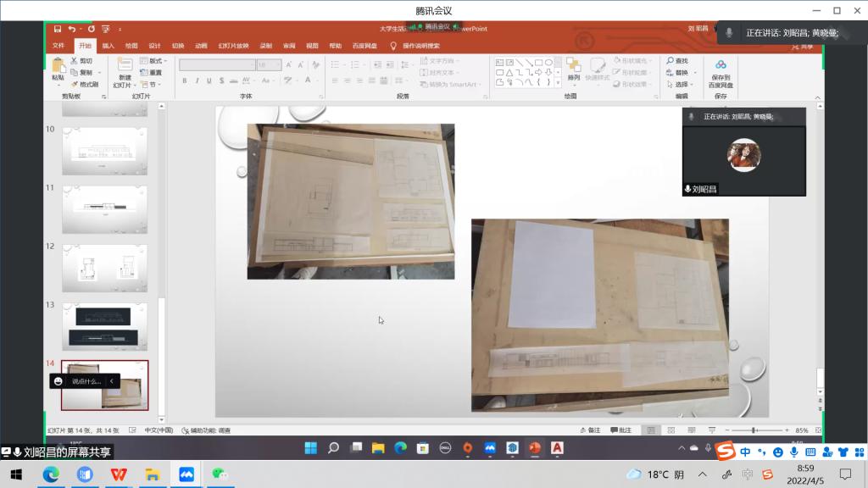Image resolution: width=868 pixels, height=488 pixels.
Task: Click the Reset (重置) slide button
Action: (x=151, y=73)
